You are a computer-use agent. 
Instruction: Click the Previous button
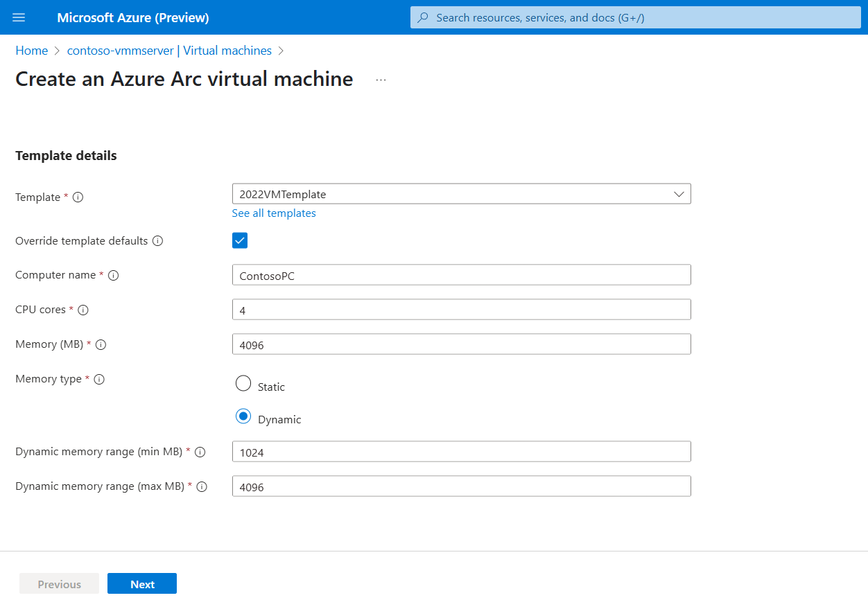click(59, 584)
